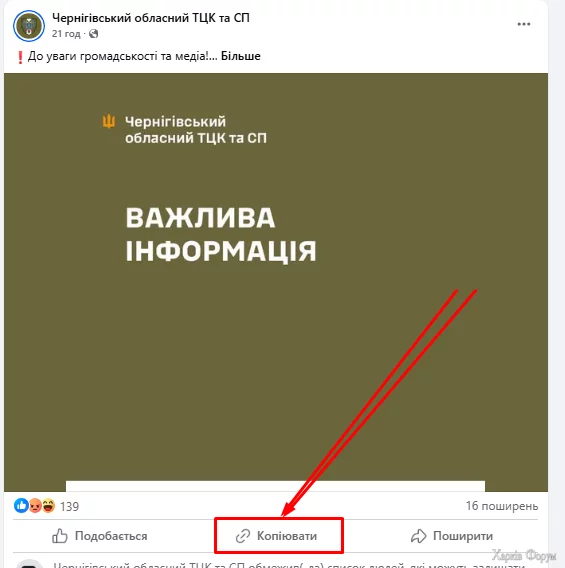Expand post text via Більше
Screen dimensions: 565x568
click(x=240, y=56)
